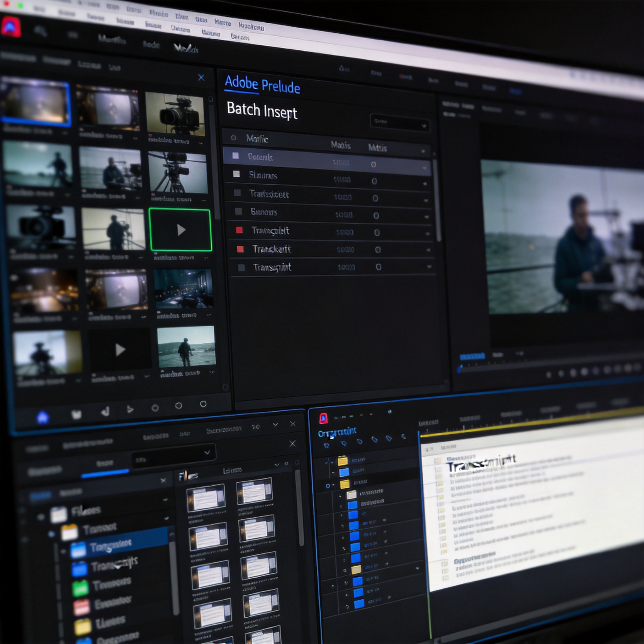Image resolution: width=644 pixels, height=644 pixels.
Task: Toggle the Trafsdcett row checkbox
Action: [x=237, y=193]
